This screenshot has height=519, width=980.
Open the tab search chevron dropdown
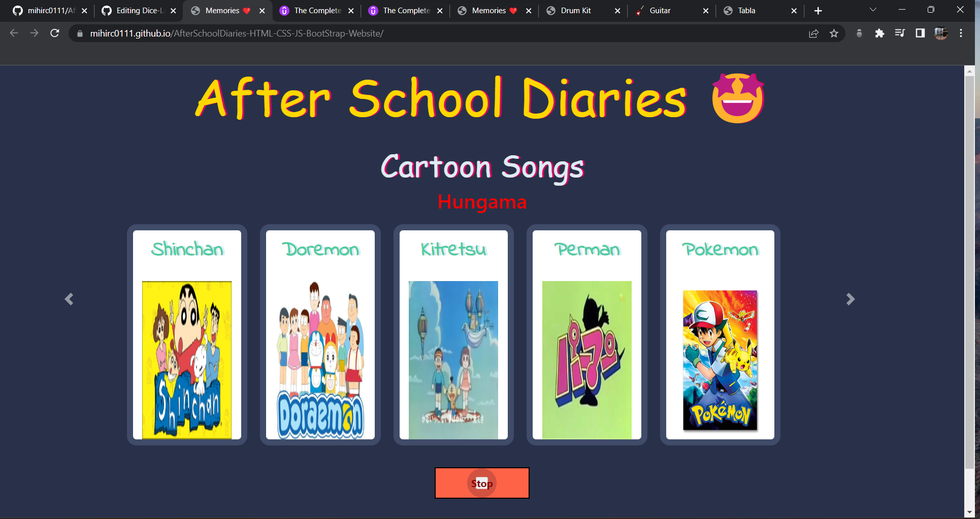pyautogui.click(x=872, y=10)
